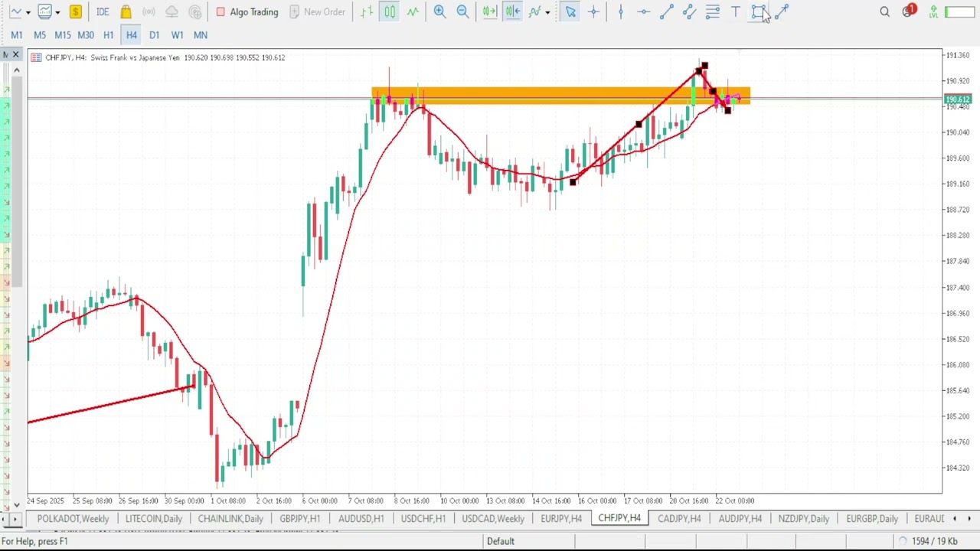Open the search magnifier icon
This screenshot has width=980, height=551.
[x=884, y=11]
